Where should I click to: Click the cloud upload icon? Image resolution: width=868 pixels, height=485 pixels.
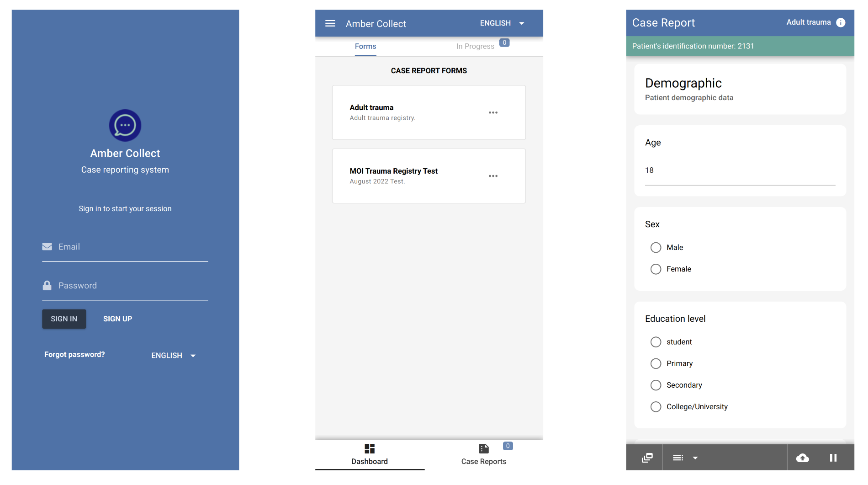click(x=803, y=458)
